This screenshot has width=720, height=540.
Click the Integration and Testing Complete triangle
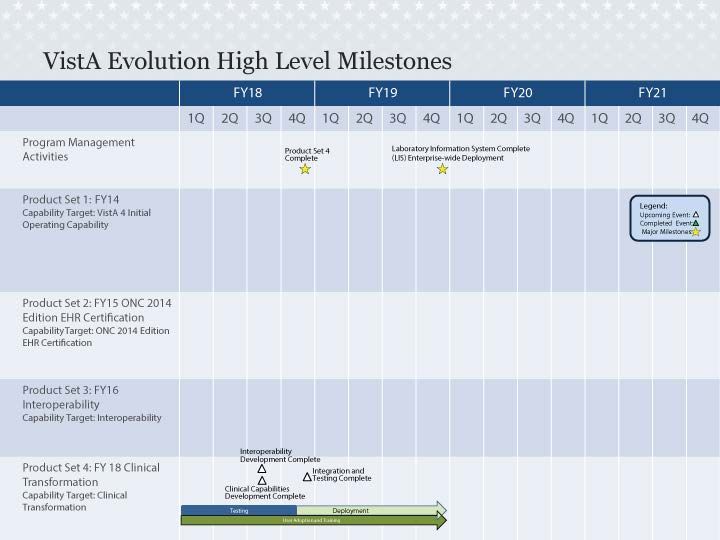307,477
